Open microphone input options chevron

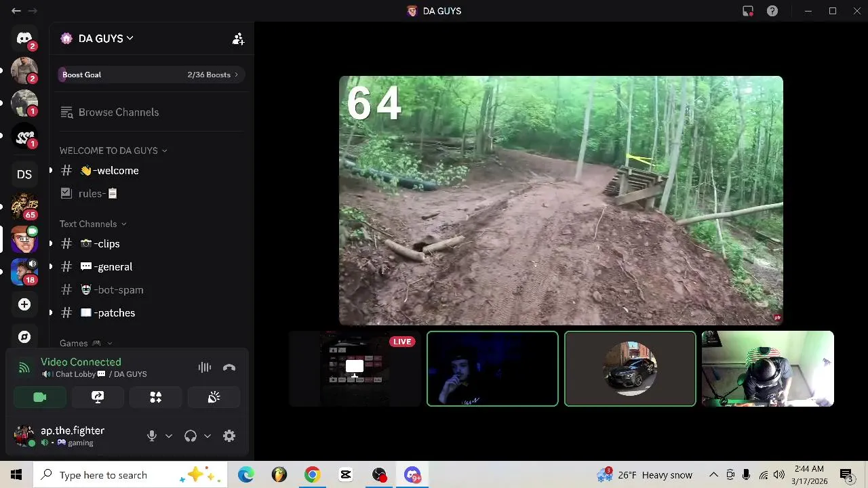(x=169, y=436)
